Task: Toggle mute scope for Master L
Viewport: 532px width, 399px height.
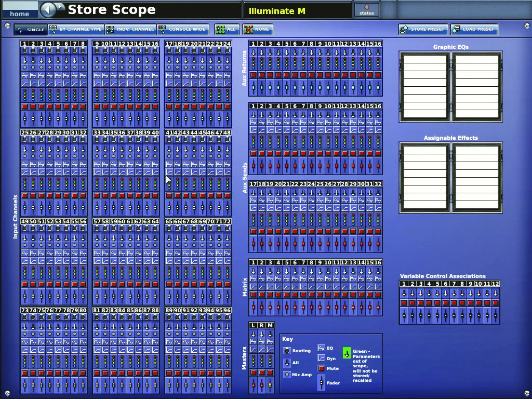Action: (254, 373)
